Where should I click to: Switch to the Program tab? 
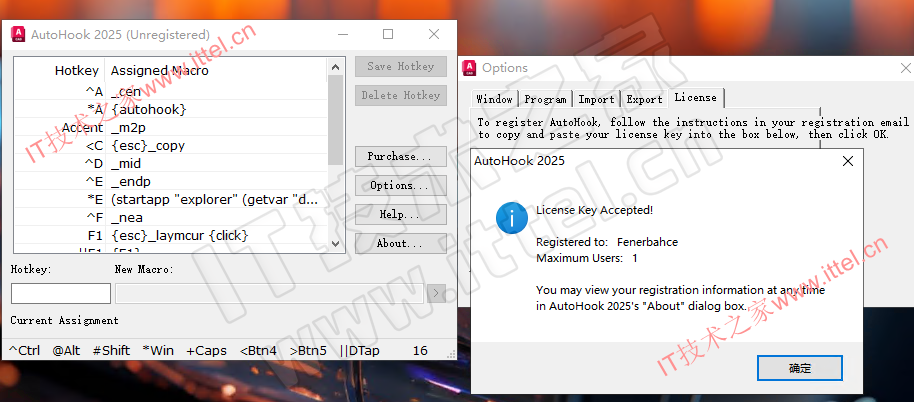pyautogui.click(x=545, y=99)
